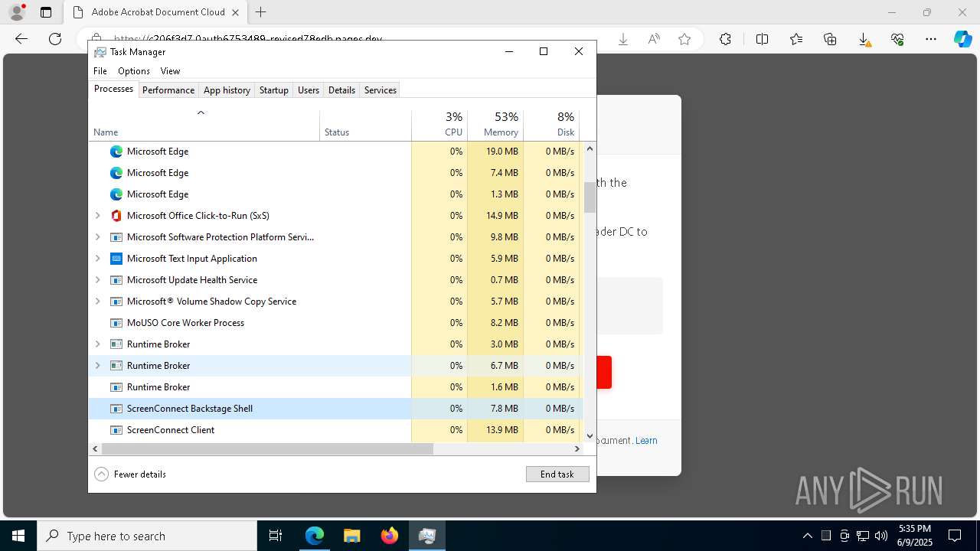Open the View menu in Task Manager

click(170, 71)
